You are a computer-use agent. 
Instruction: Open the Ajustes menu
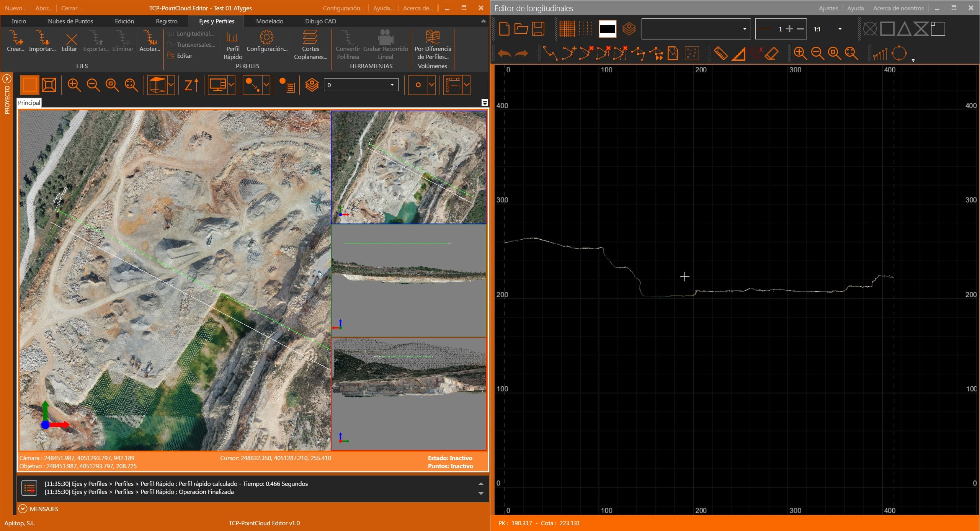pos(828,8)
